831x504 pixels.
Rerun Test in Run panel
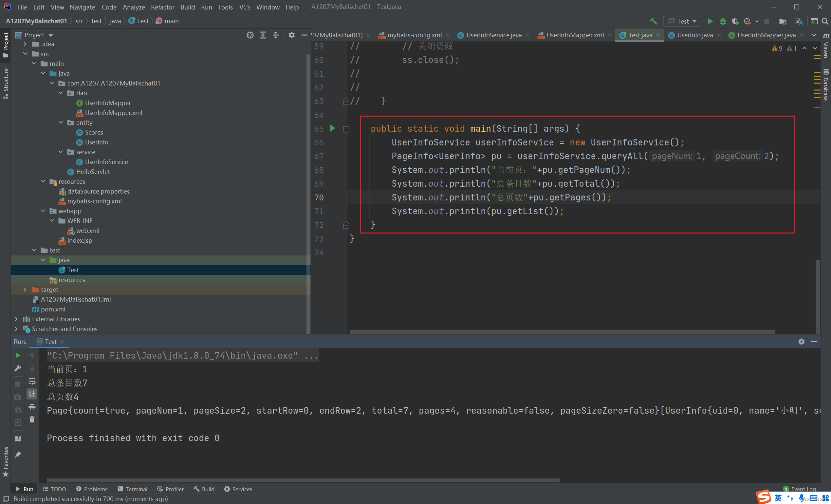coord(18,355)
